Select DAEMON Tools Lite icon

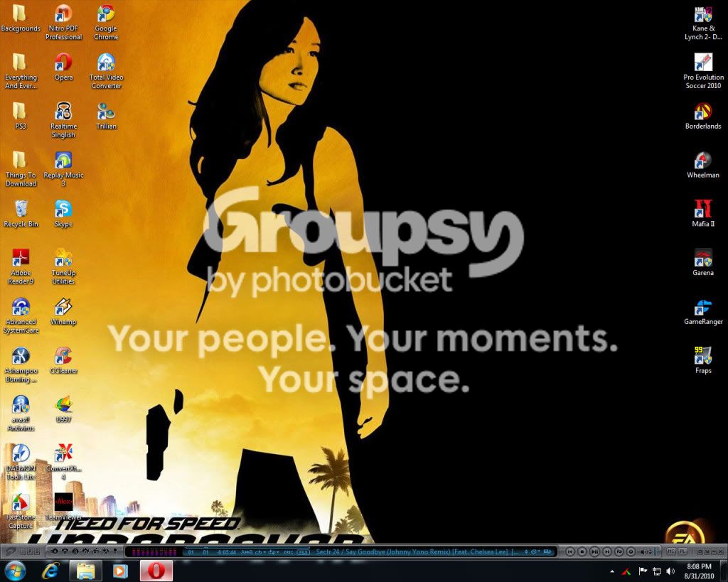coord(21,462)
